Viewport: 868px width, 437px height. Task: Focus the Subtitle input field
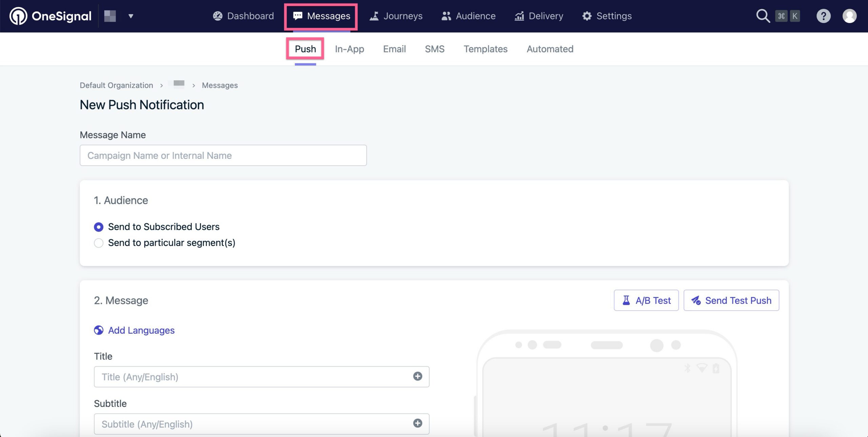262,424
